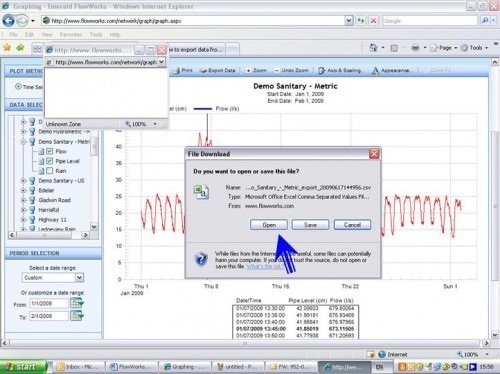Switch to Inbox taskbar window
The width and height of the screenshot is (500, 374).
pos(78,367)
